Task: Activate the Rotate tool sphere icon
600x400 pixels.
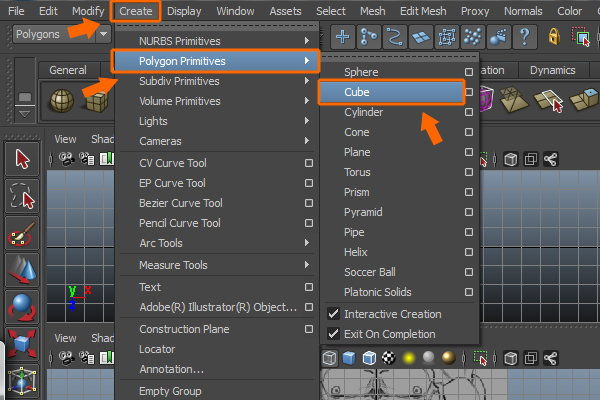Action: [22, 307]
